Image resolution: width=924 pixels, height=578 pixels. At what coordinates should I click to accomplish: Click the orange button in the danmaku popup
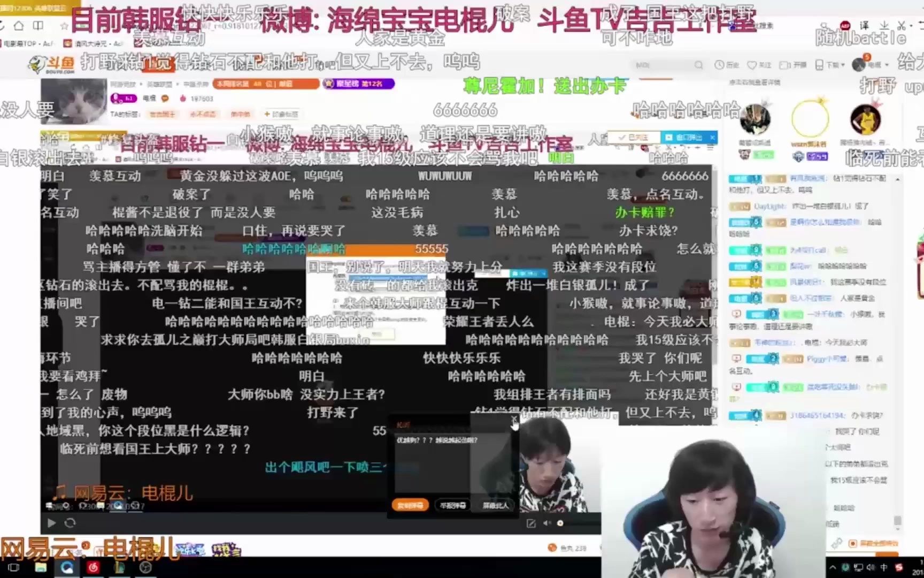tap(410, 505)
